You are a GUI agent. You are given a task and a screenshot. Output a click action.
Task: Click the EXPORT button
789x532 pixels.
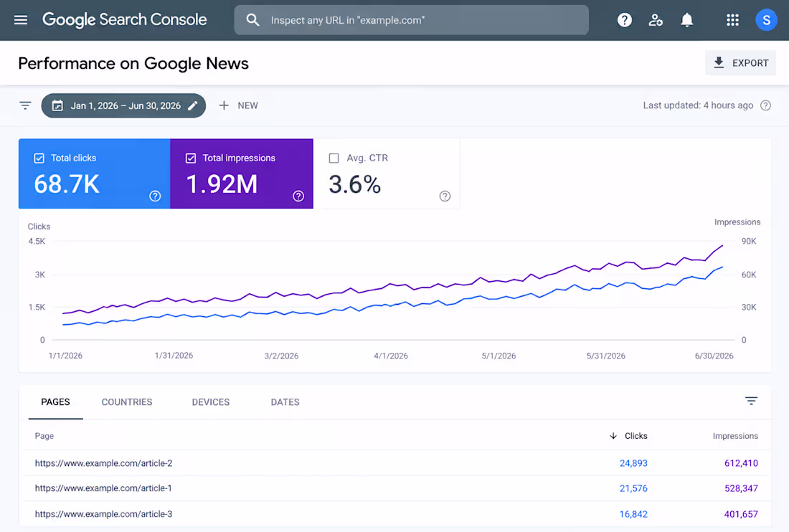pos(740,63)
